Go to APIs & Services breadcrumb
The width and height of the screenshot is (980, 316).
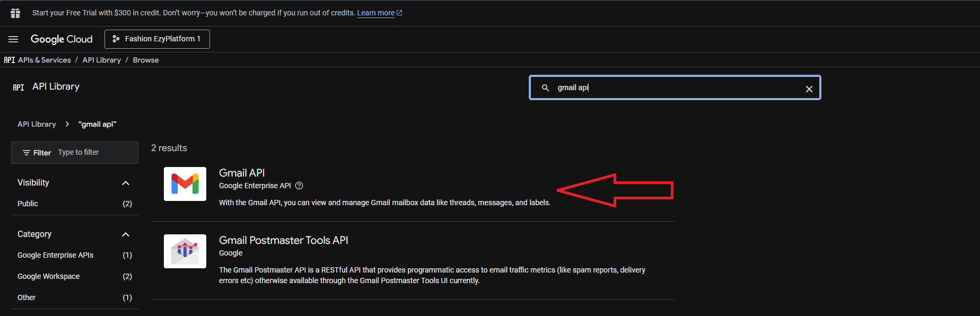coord(44,60)
